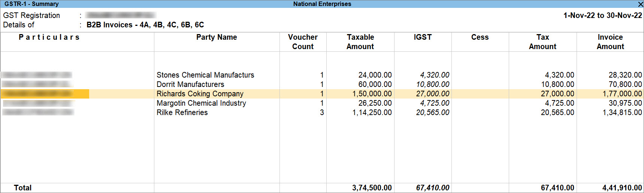Click invoice amount 28,320.00
Image resolution: width=644 pixels, height=193 pixels.
tap(625, 75)
